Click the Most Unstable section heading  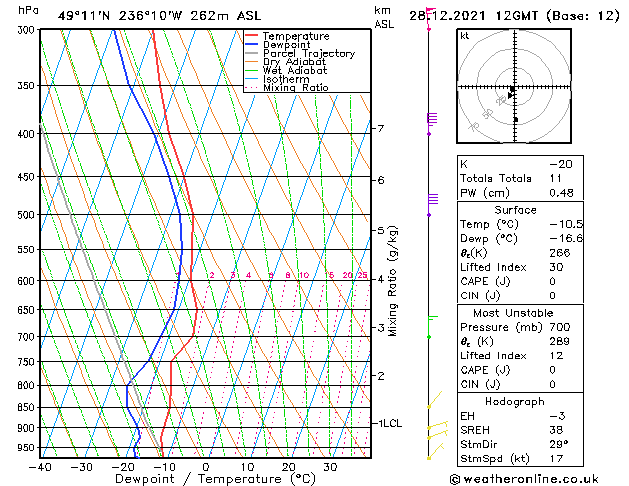click(513, 313)
